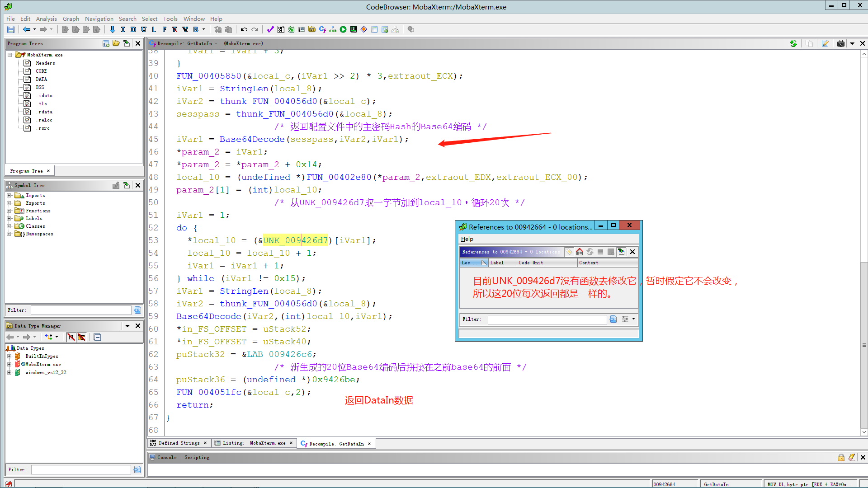This screenshot has height=488, width=868.
Task: Click the green run script play icon
Action: [x=343, y=29]
